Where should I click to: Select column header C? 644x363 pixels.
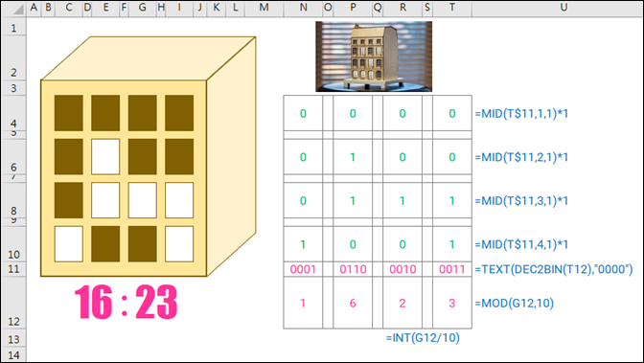point(69,8)
